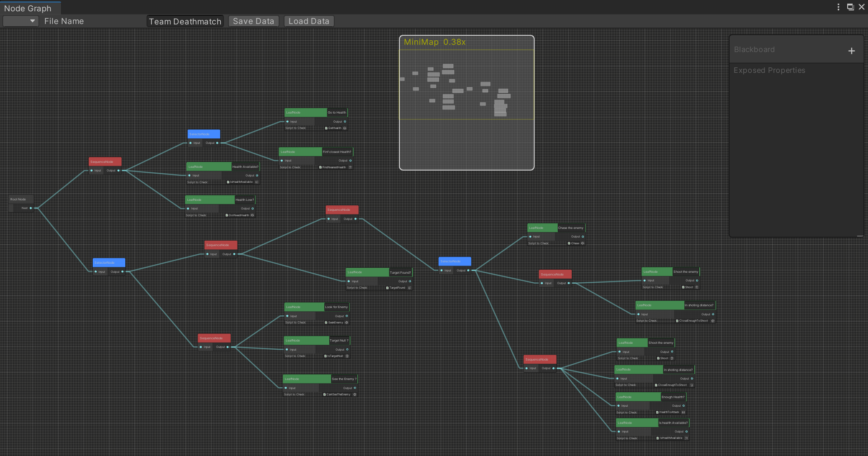Edit the Go to Health description field

click(337, 113)
